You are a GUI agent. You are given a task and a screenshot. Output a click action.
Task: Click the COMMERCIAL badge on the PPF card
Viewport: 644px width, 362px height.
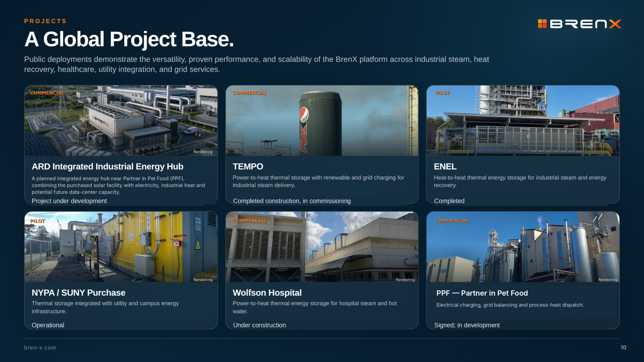[x=452, y=221]
